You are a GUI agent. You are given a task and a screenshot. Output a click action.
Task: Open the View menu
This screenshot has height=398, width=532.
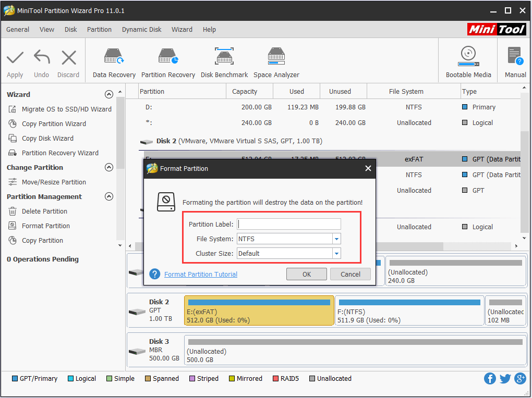(47, 30)
